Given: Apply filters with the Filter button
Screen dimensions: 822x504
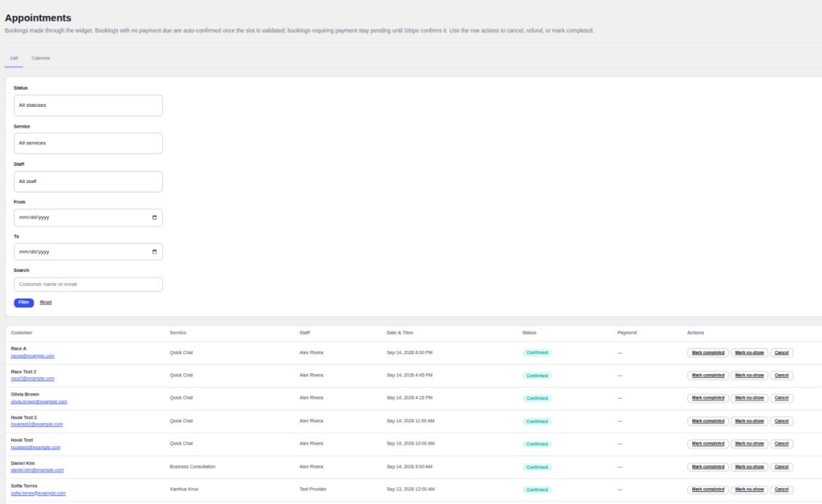Looking at the screenshot, I should tap(23, 303).
